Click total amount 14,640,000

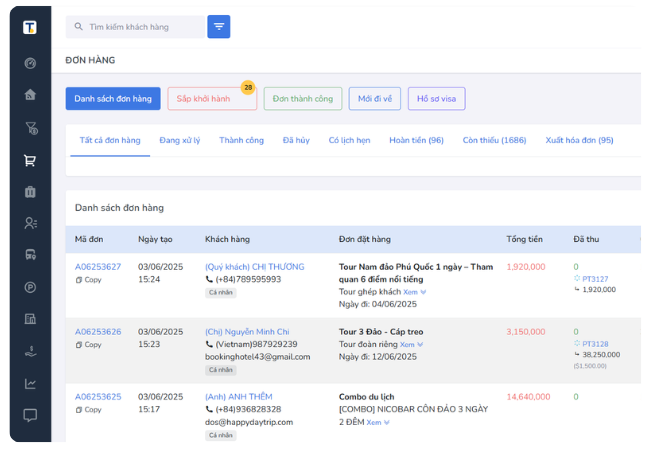click(x=528, y=397)
